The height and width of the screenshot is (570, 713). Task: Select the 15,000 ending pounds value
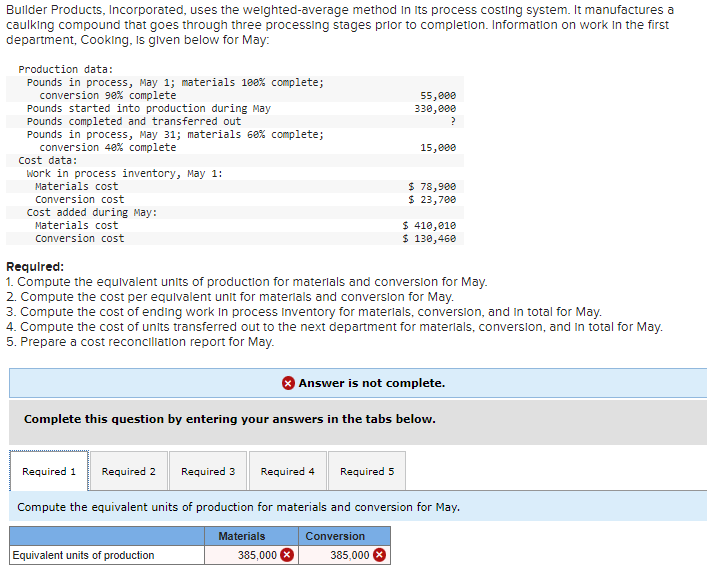point(438,148)
